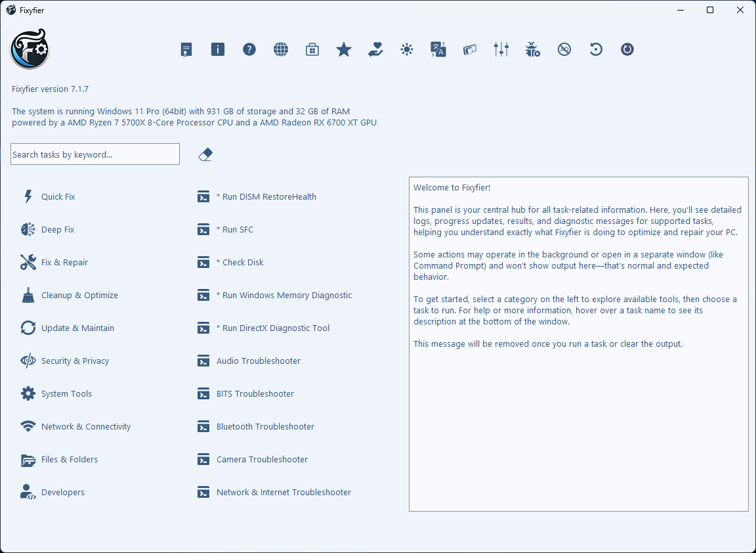Run DISM RestoreHealth task
756x553 pixels.
coord(266,196)
